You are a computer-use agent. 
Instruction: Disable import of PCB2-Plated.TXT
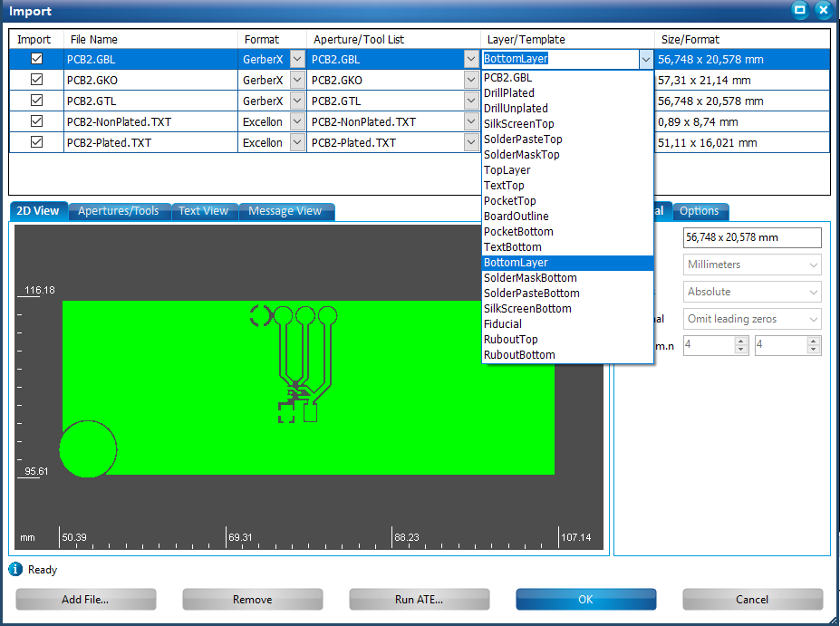point(36,142)
